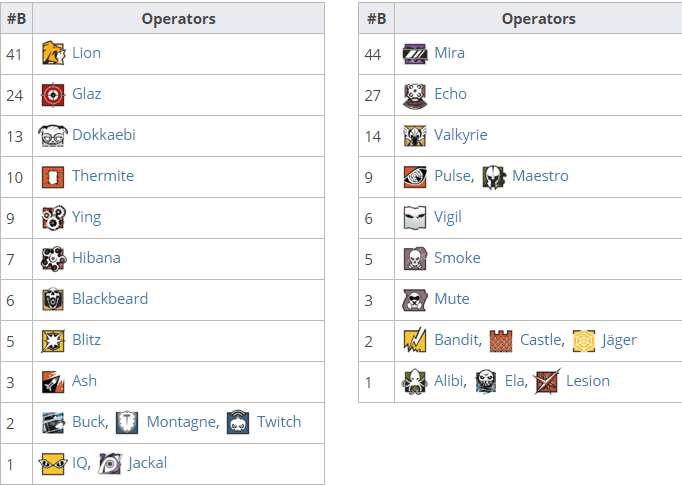
Task: Select the Montagne shield icon
Action: coord(127,422)
